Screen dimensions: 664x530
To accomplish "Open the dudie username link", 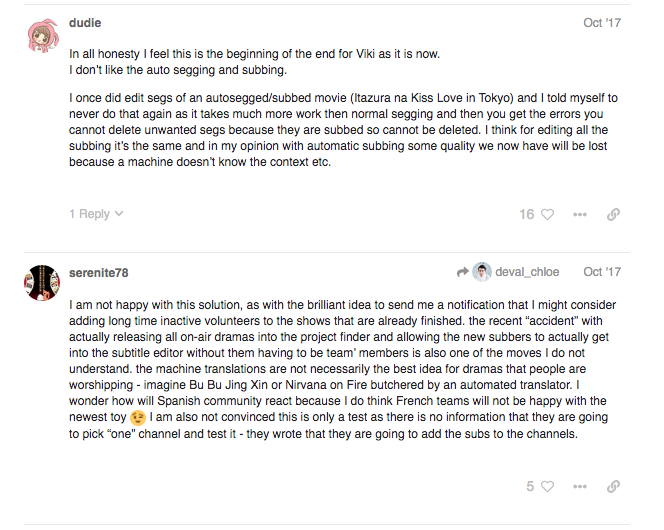I will (85, 23).
